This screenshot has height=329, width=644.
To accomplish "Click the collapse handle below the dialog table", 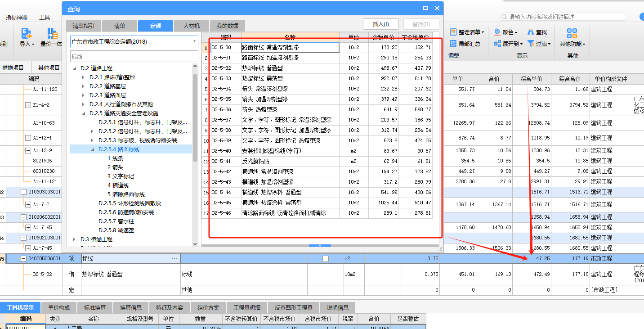I will (x=320, y=246).
